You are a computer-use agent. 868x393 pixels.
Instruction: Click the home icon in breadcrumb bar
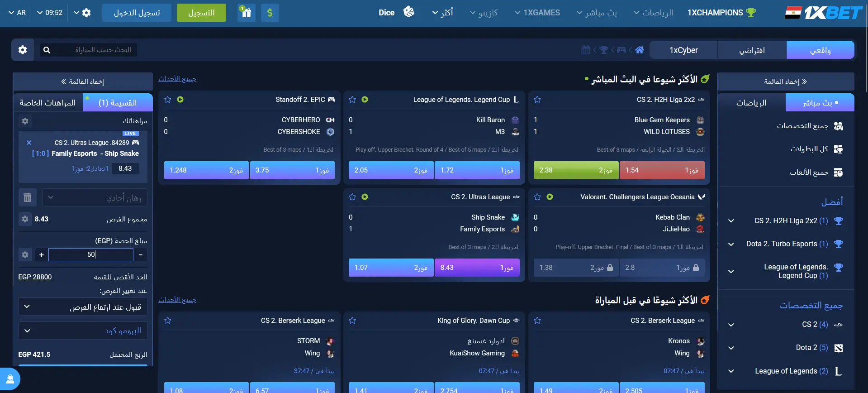[x=640, y=50]
